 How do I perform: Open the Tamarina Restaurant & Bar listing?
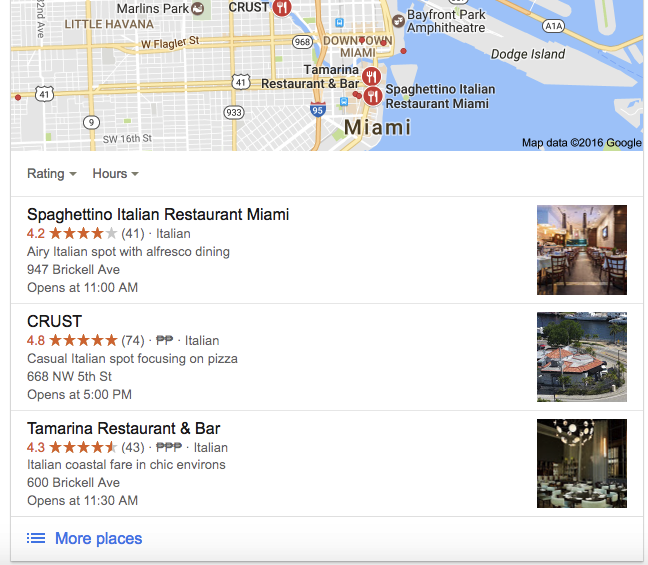(x=124, y=428)
